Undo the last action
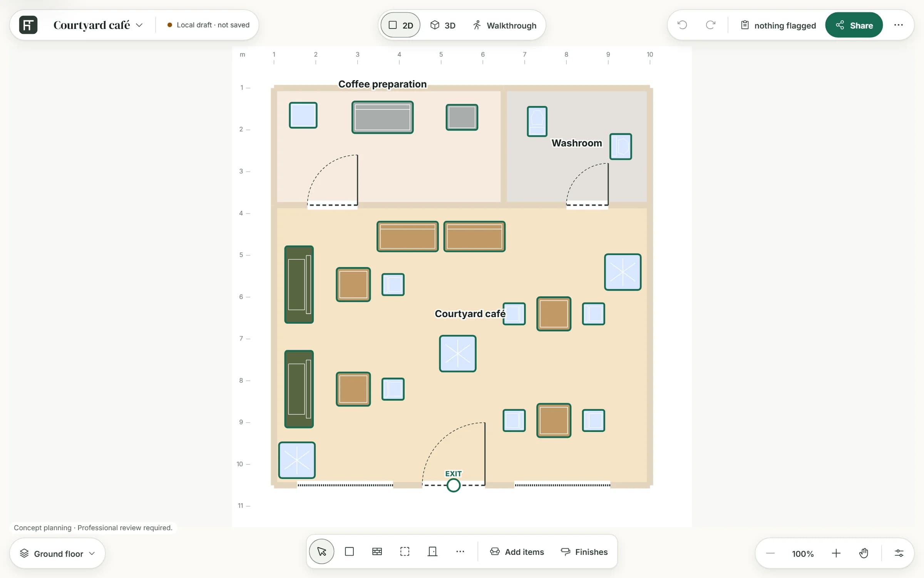Image resolution: width=924 pixels, height=578 pixels. (682, 25)
